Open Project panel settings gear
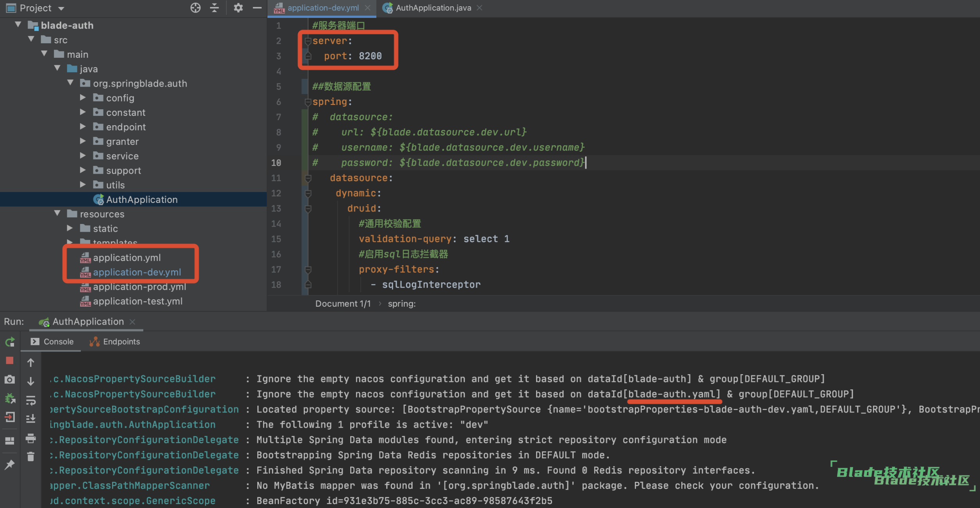Image resolution: width=980 pixels, height=508 pixels. [238, 8]
